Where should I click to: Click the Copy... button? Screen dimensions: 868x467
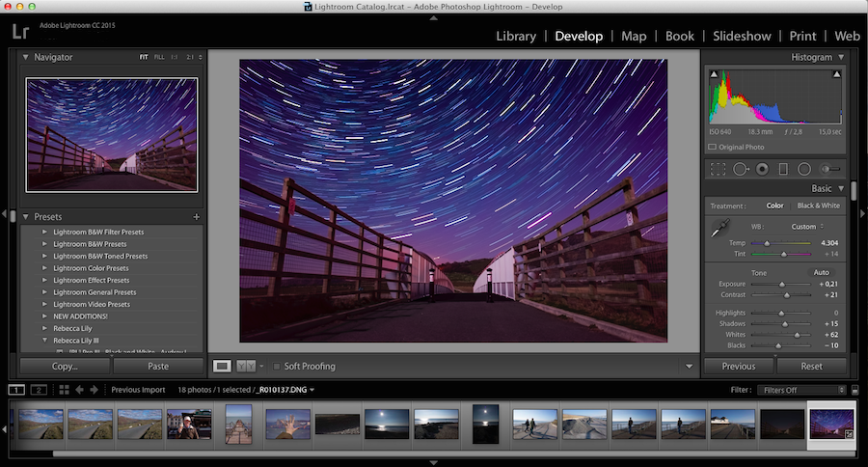click(x=65, y=367)
